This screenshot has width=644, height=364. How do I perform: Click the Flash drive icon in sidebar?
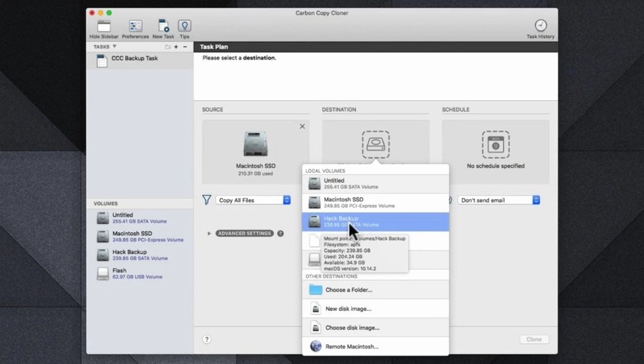tap(103, 274)
